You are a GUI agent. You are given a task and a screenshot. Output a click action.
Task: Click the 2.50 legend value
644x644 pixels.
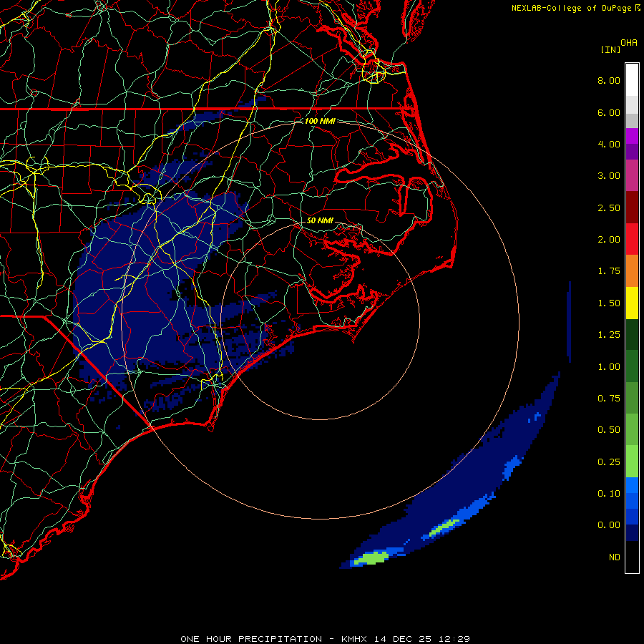[609, 208]
